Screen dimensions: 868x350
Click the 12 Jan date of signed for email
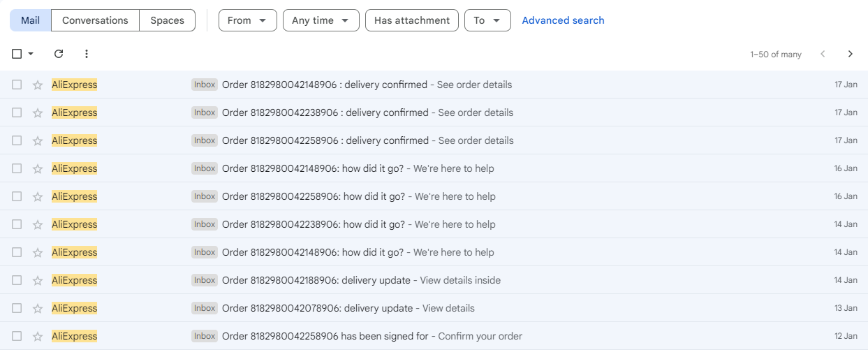click(x=846, y=336)
